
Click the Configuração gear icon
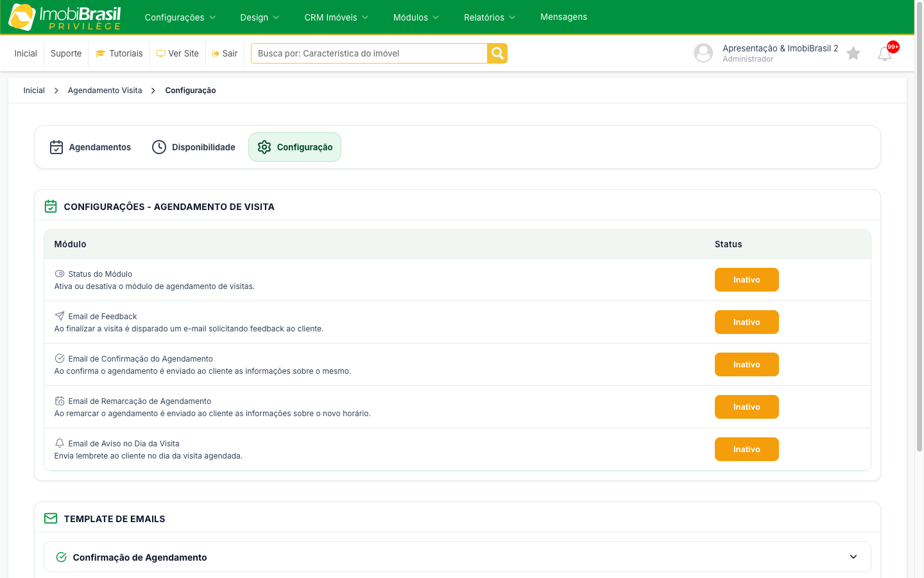264,147
